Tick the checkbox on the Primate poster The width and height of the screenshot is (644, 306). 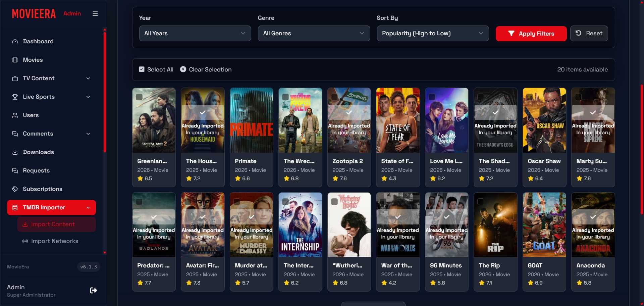tap(237, 97)
